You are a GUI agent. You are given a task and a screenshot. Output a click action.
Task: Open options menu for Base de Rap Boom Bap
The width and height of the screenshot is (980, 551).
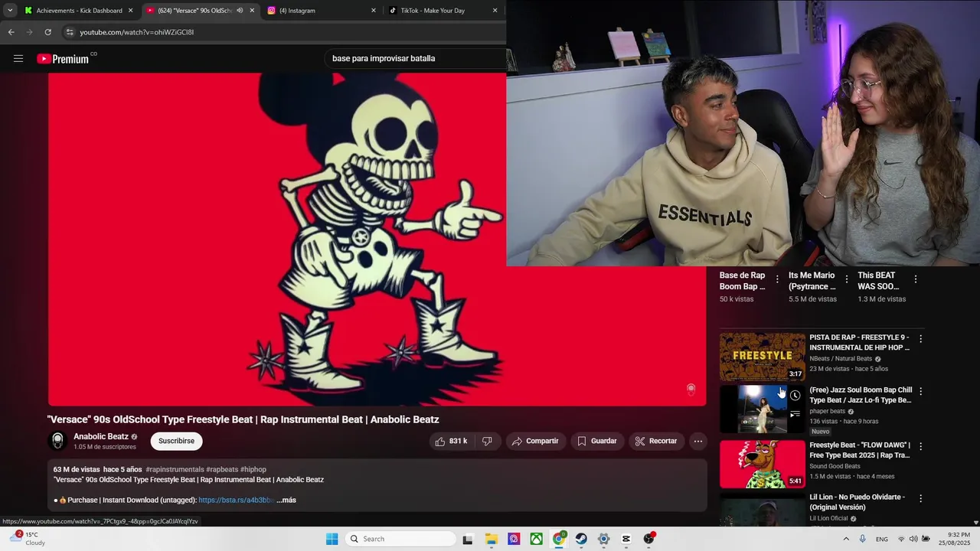click(x=777, y=279)
